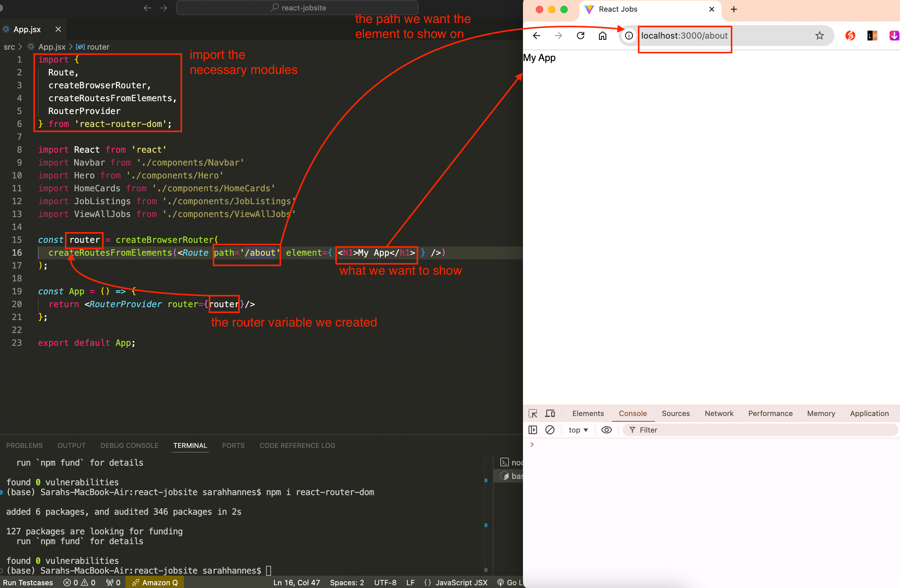
Task: Click browser back button in Chrome
Action: pyautogui.click(x=536, y=36)
